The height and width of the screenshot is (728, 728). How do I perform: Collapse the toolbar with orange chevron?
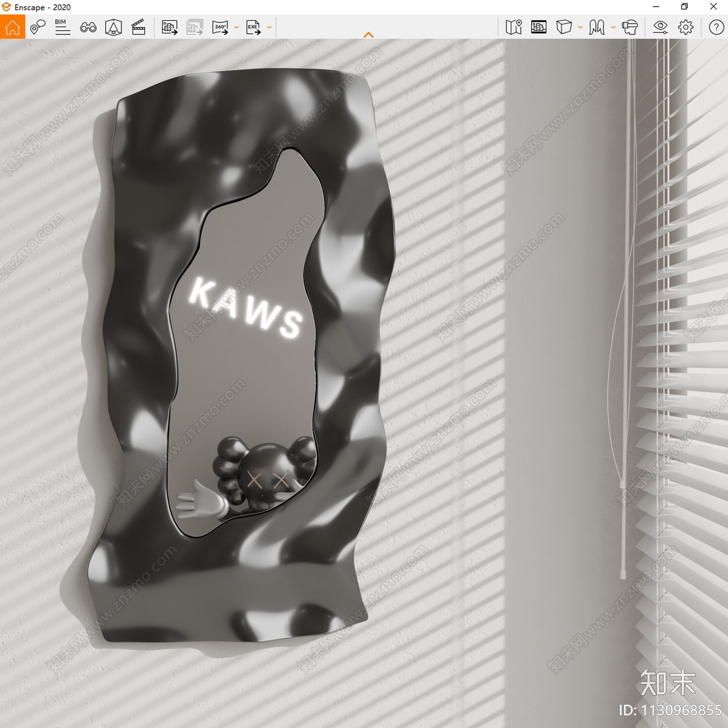coord(369,35)
